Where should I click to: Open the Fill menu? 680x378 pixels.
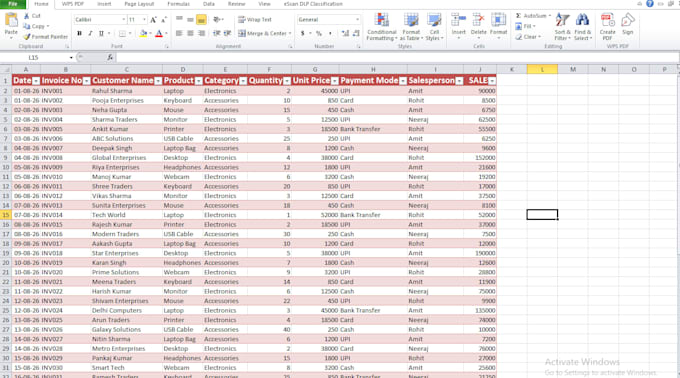pos(525,26)
